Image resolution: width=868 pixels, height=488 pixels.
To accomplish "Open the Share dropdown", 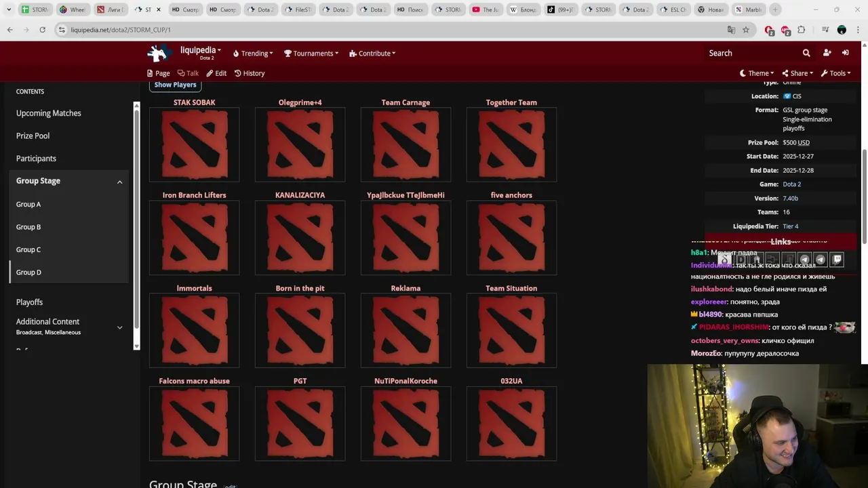I will [x=797, y=73].
